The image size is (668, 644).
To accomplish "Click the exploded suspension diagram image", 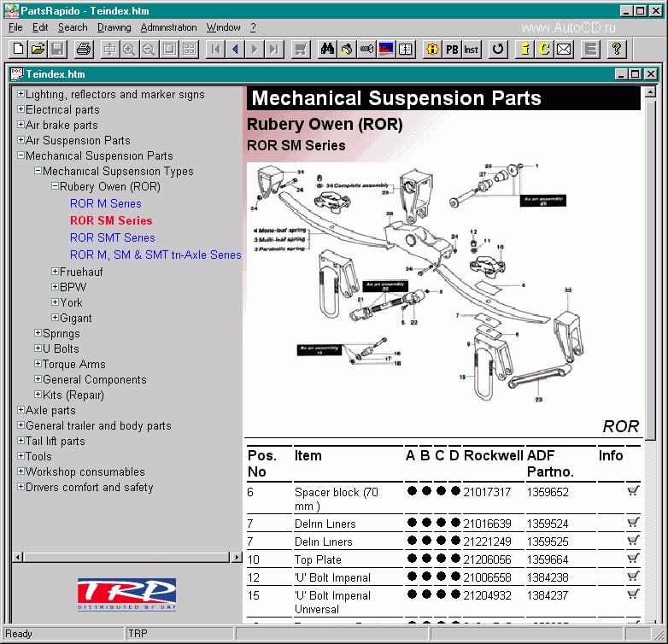I will [418, 283].
